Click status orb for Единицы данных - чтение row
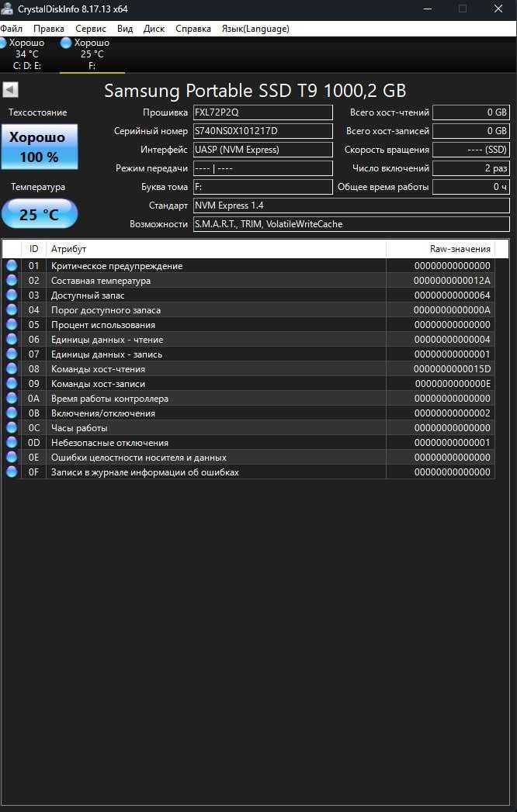 click(12, 340)
